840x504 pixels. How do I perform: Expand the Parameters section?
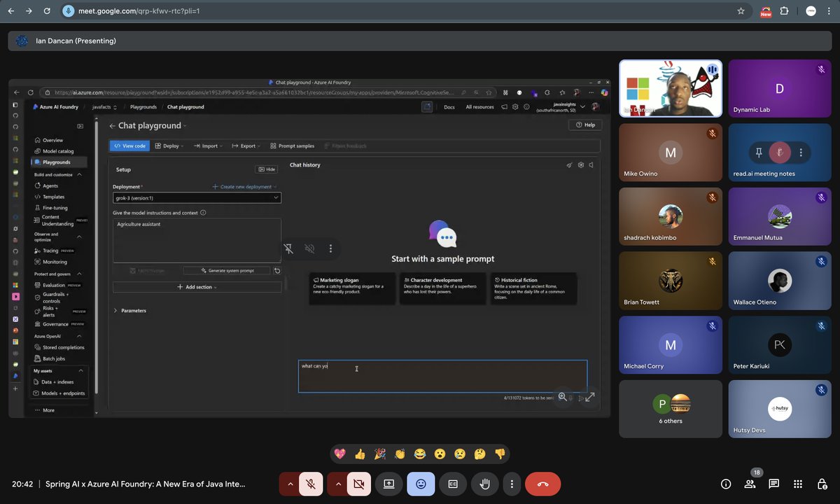coord(130,310)
